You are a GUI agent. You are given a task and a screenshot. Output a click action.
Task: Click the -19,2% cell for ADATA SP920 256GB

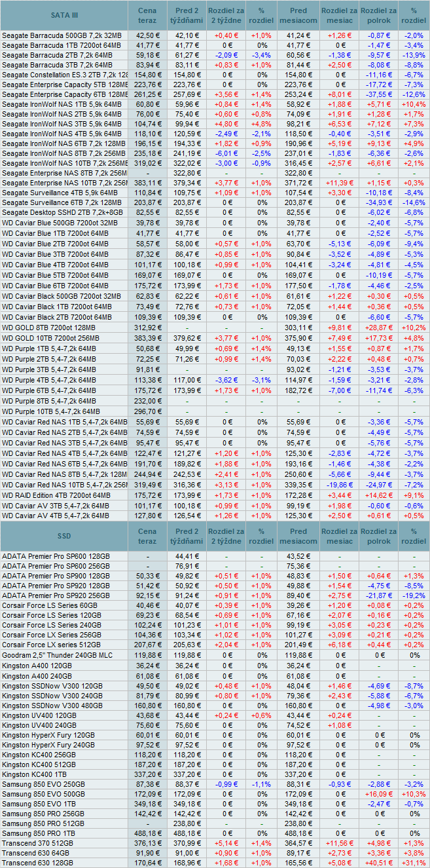414,595
